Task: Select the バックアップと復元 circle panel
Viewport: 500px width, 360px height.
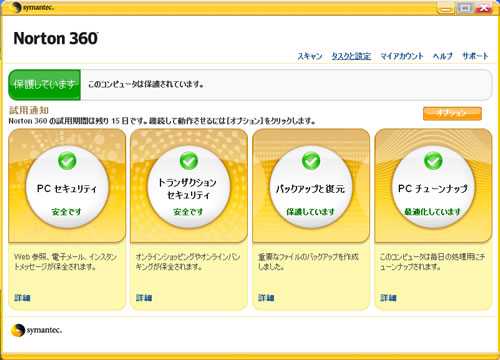Action: [x=311, y=187]
